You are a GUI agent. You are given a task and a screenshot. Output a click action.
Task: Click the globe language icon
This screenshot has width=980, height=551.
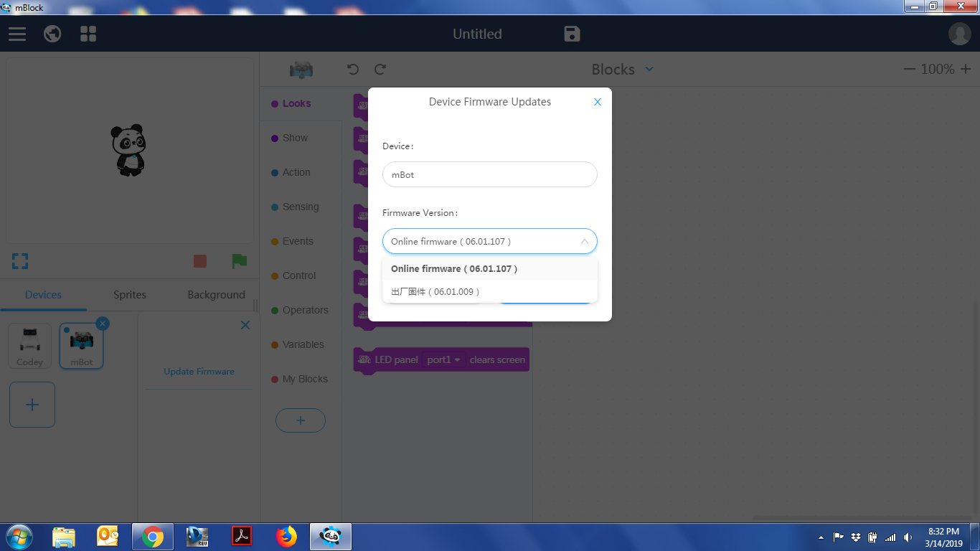point(52,34)
